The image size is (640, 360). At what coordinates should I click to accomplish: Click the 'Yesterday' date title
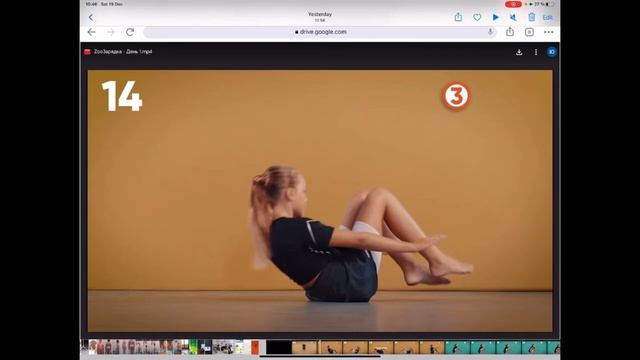320,14
